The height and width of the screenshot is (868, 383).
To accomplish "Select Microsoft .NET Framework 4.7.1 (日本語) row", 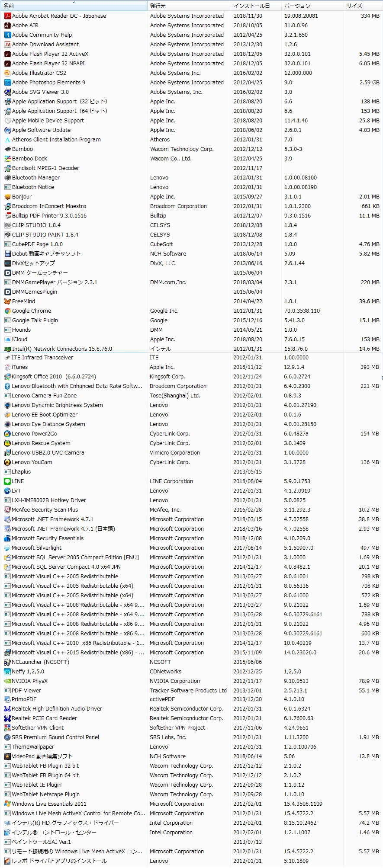I will [191, 528].
